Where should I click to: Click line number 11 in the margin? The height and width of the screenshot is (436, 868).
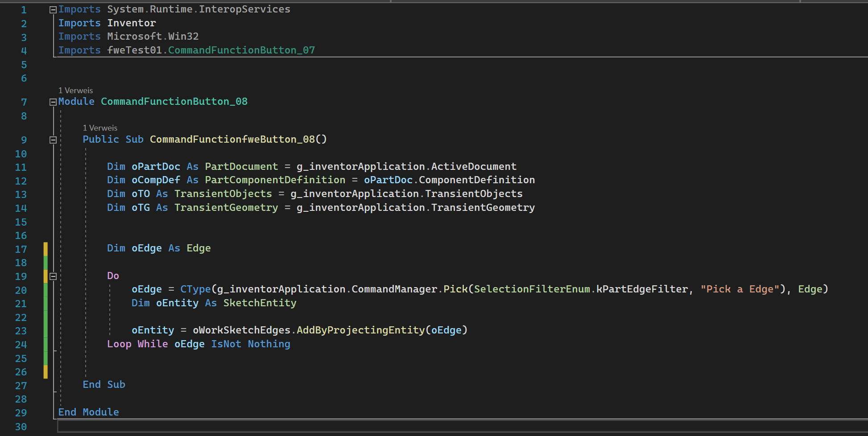pos(21,167)
